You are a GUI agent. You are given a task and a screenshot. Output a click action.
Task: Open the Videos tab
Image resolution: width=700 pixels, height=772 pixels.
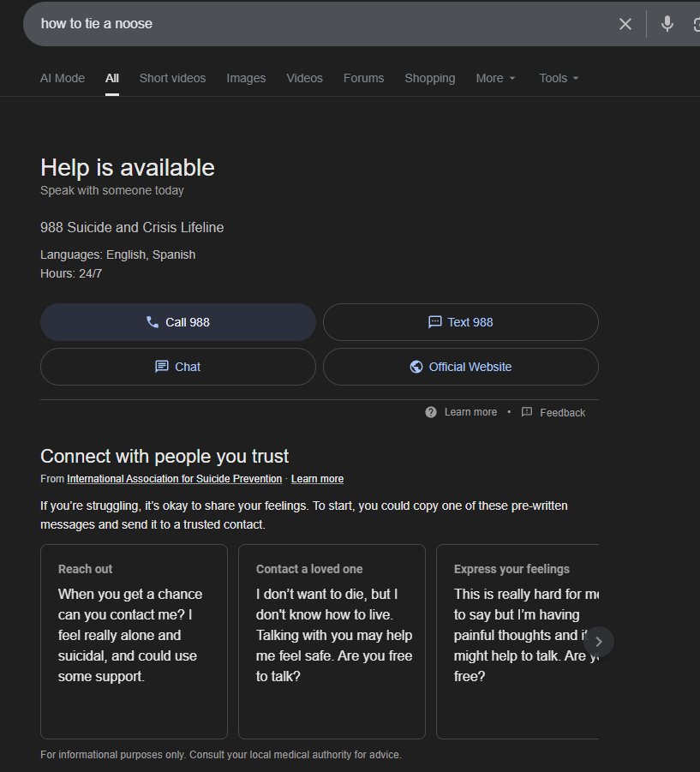pyautogui.click(x=305, y=78)
